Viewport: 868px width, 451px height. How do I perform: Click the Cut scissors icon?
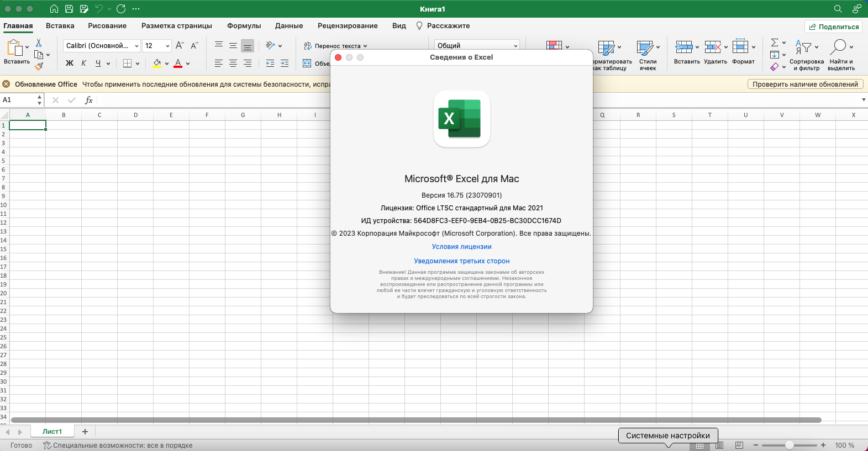[39, 43]
